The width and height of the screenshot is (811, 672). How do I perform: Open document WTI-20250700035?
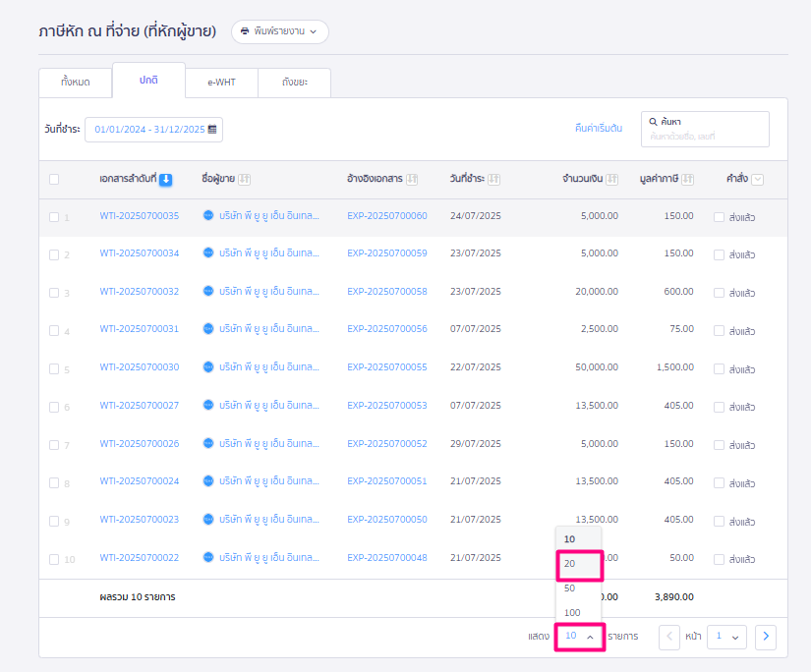point(140,215)
